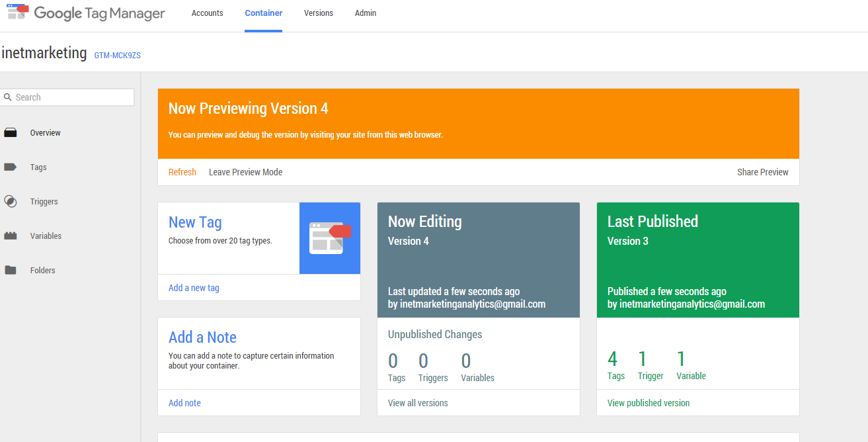Click the Folders icon in sidebar
The height and width of the screenshot is (442, 868).
[10, 271]
